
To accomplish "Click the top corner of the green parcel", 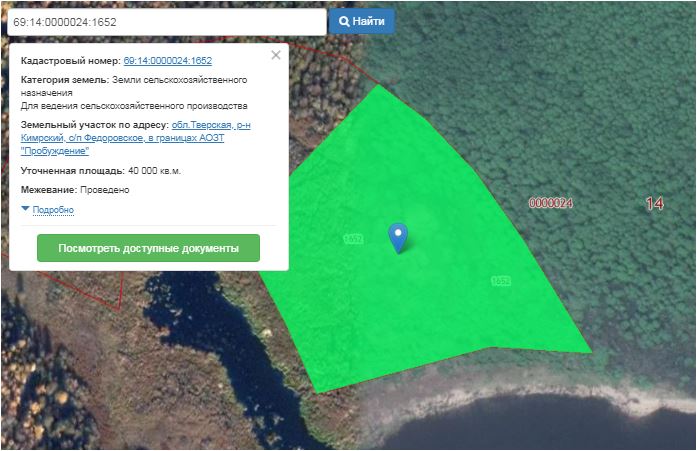I will [379, 87].
